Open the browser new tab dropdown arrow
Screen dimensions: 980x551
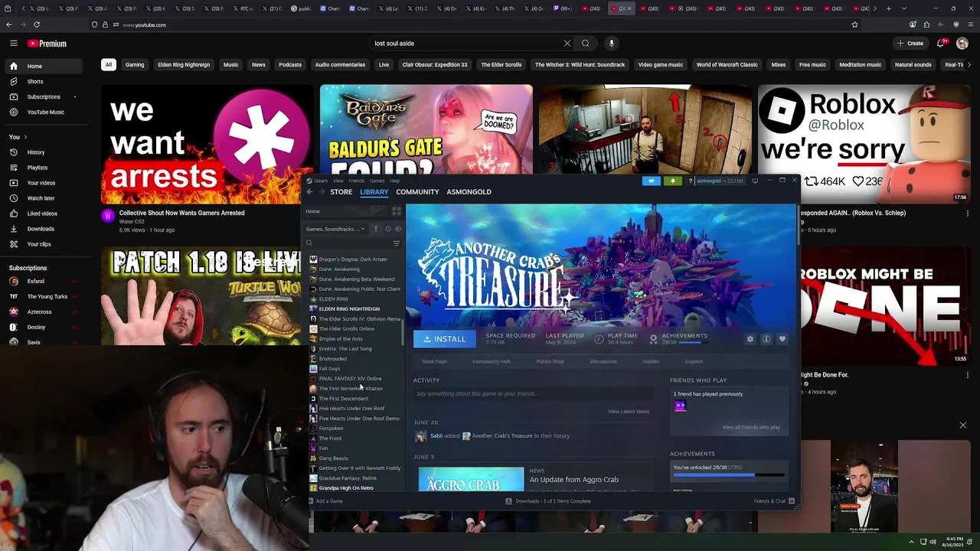903,8
